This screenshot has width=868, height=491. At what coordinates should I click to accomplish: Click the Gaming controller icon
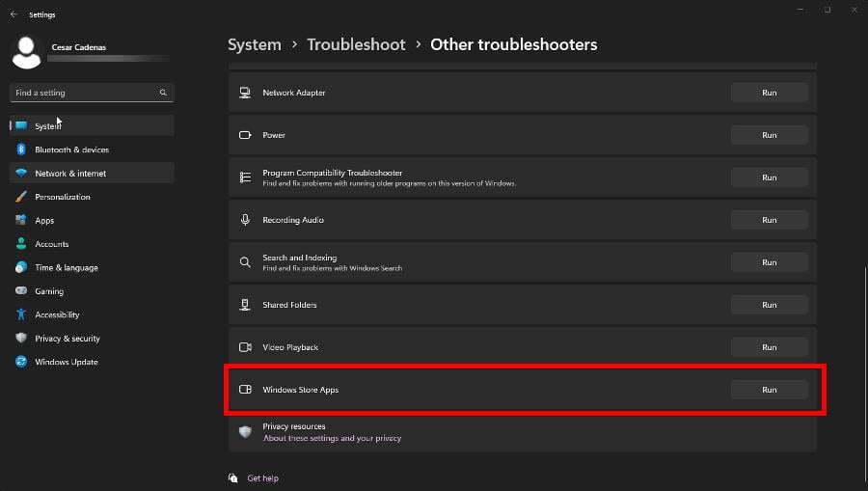(x=21, y=291)
